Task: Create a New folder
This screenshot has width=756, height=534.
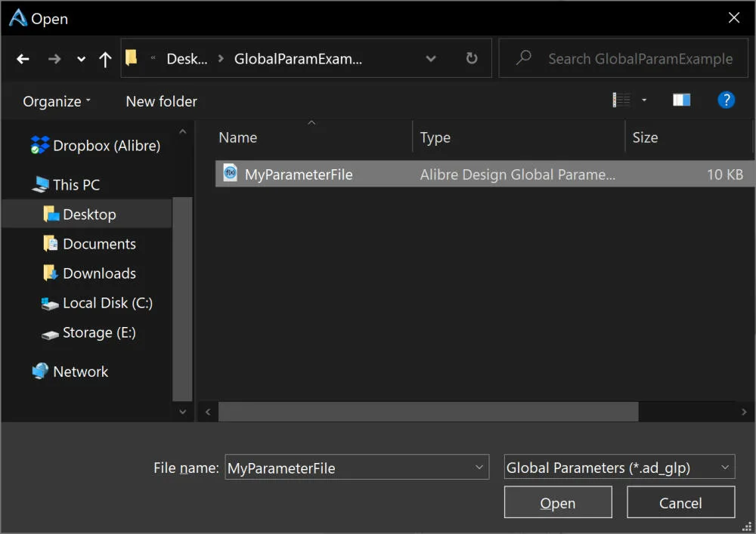Action: click(x=162, y=101)
